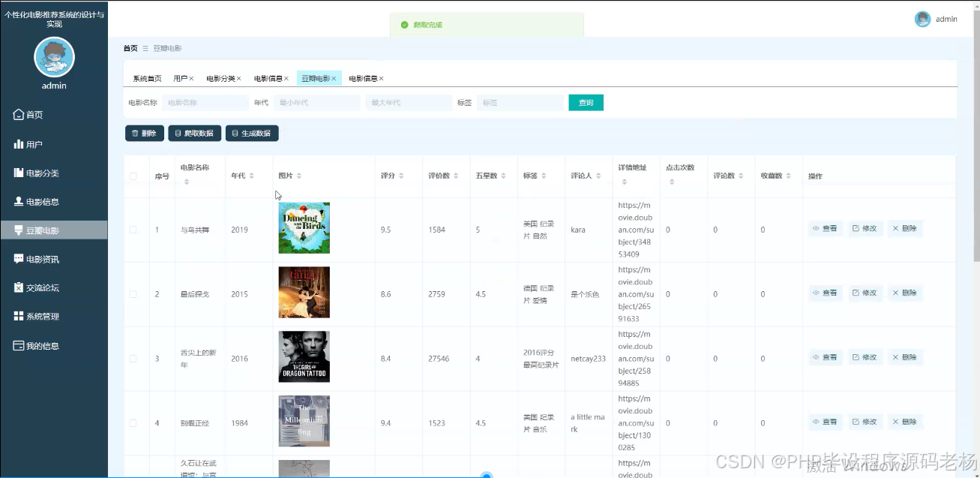Close the 电影分类 tab with its X

click(239, 79)
